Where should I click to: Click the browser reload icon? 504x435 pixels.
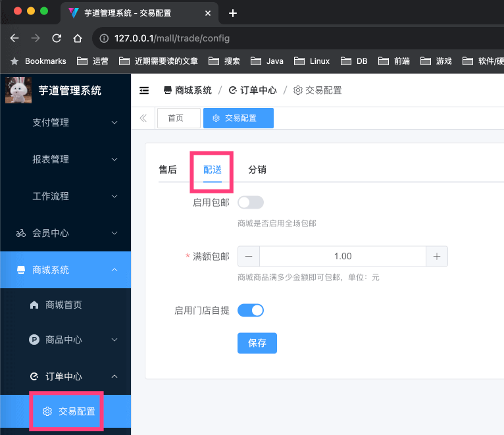pyautogui.click(x=57, y=38)
